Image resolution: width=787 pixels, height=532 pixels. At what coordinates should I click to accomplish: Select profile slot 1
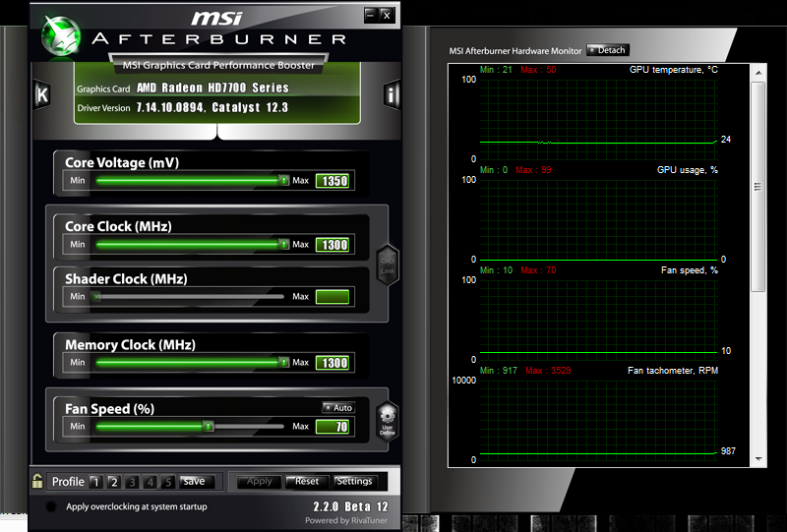95,482
